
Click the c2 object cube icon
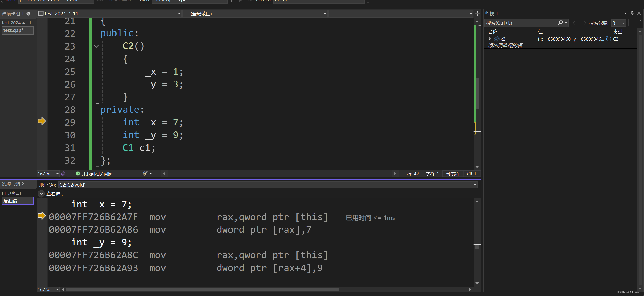pyautogui.click(x=497, y=39)
